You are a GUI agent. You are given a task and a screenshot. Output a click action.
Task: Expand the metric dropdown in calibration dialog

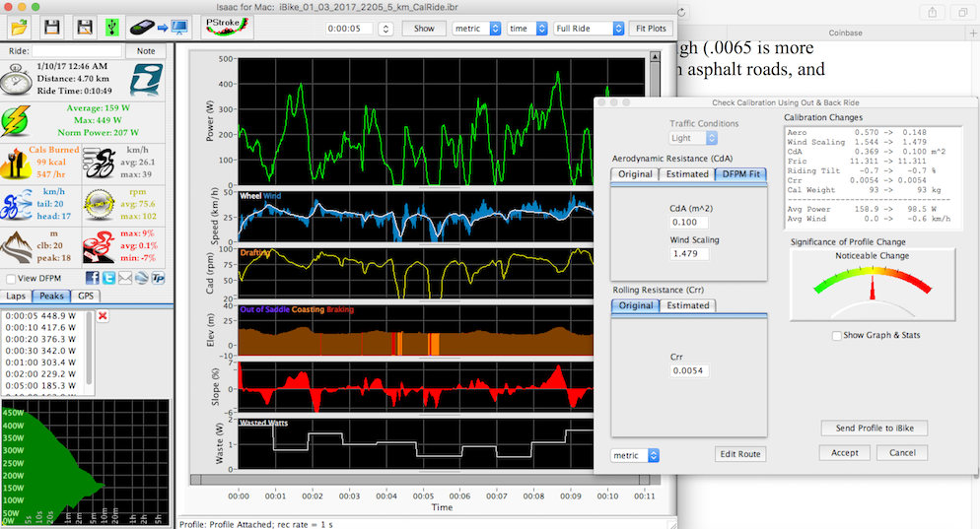635,455
